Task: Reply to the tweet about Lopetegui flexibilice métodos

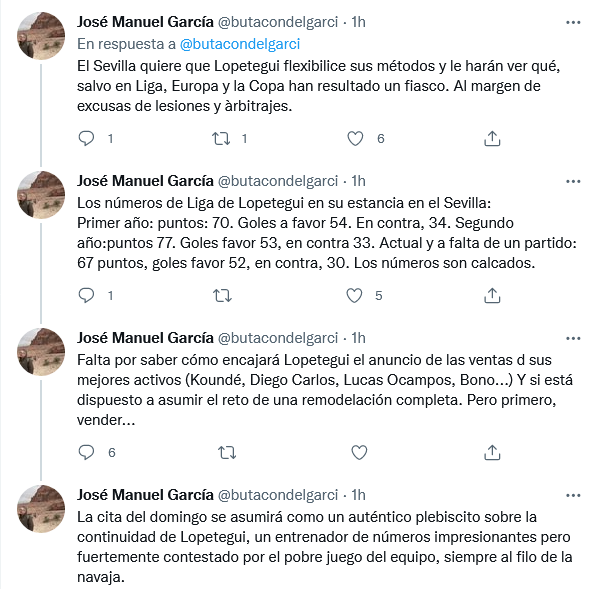Action: (x=86, y=138)
